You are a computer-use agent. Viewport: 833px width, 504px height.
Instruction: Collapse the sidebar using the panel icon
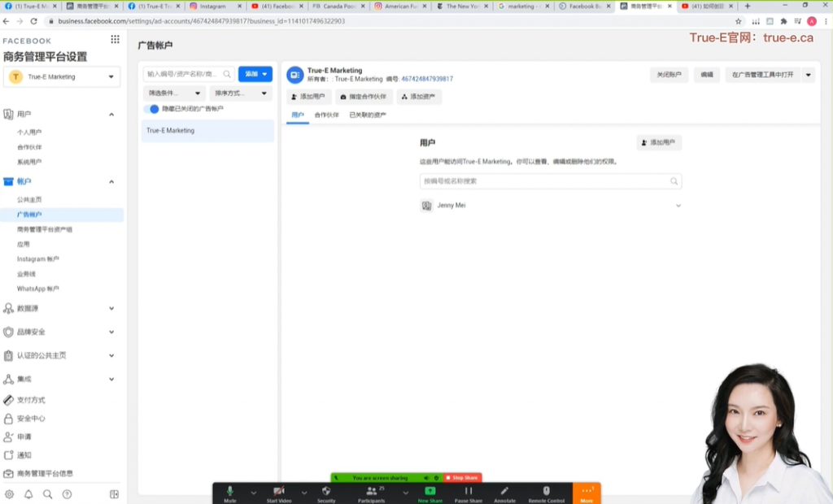pos(114,493)
